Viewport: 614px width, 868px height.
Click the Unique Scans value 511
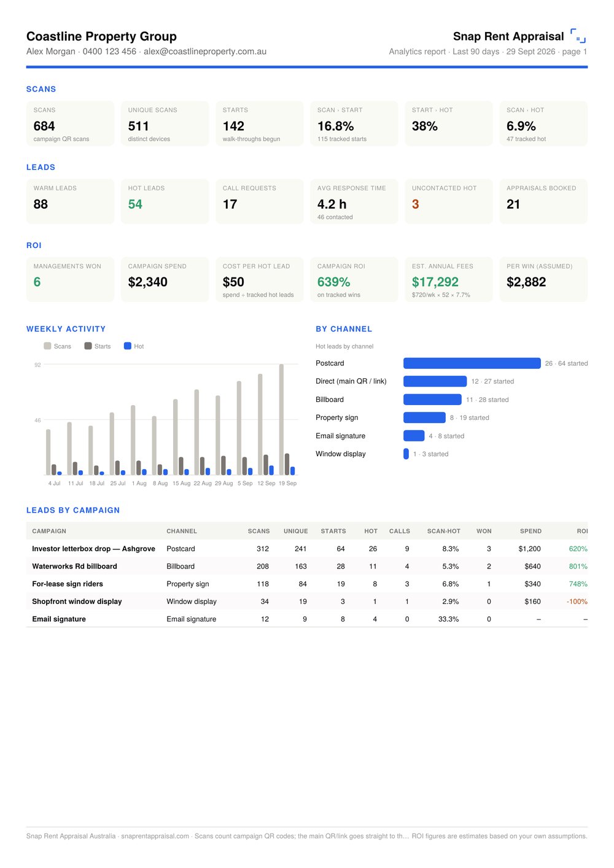139,126
